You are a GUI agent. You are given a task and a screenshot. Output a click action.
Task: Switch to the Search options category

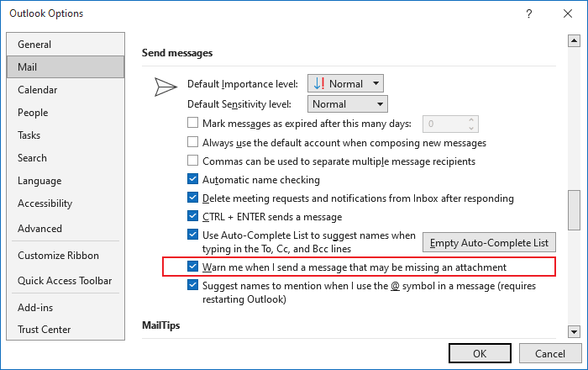pyautogui.click(x=66, y=158)
